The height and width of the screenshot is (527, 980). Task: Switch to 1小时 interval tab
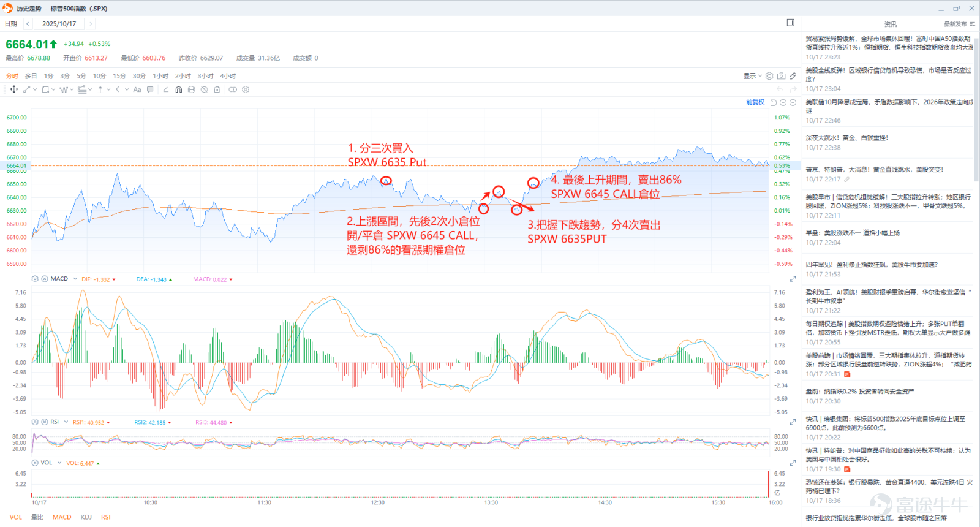(x=160, y=76)
